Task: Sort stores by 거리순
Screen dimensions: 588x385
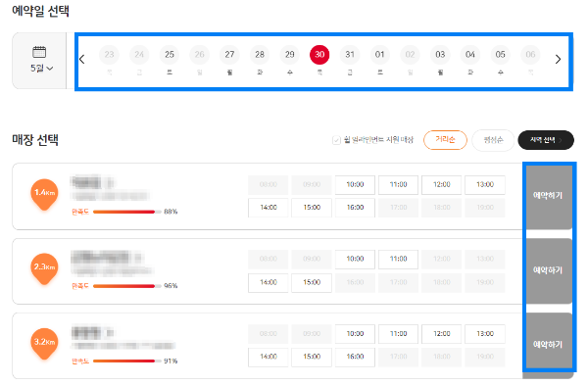Action: pos(445,140)
